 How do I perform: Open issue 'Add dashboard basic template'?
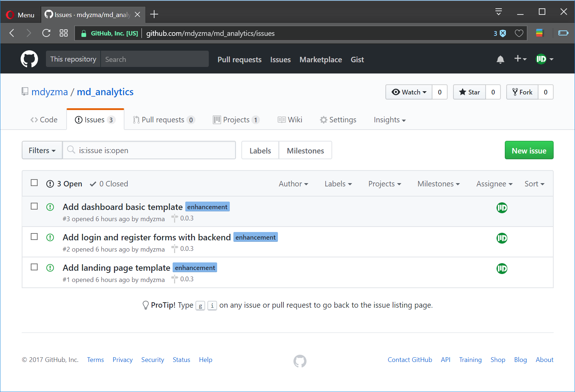coord(123,207)
